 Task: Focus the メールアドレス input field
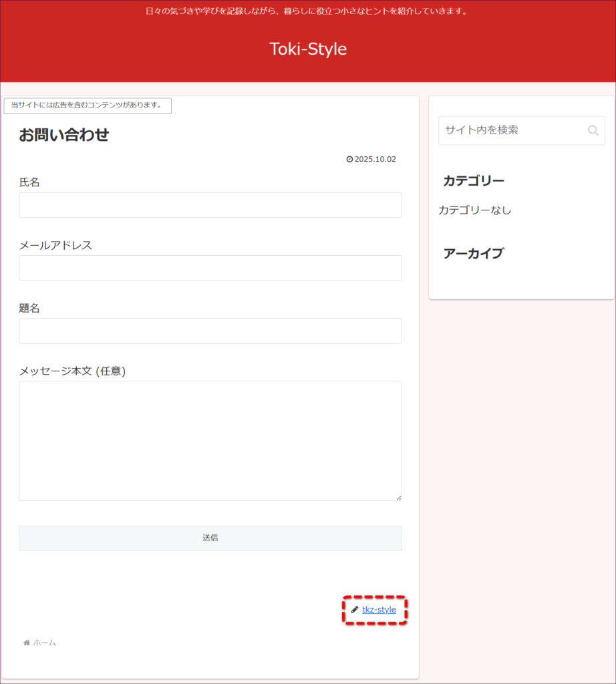point(210,268)
